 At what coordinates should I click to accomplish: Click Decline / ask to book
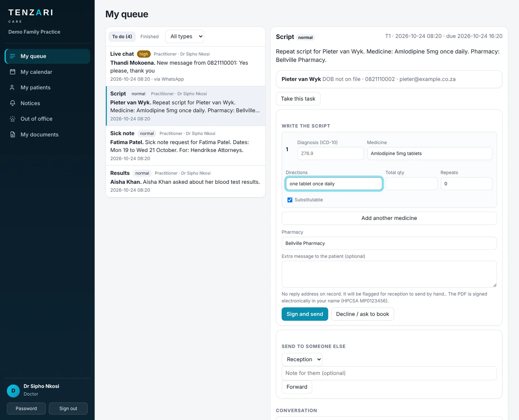(363, 314)
